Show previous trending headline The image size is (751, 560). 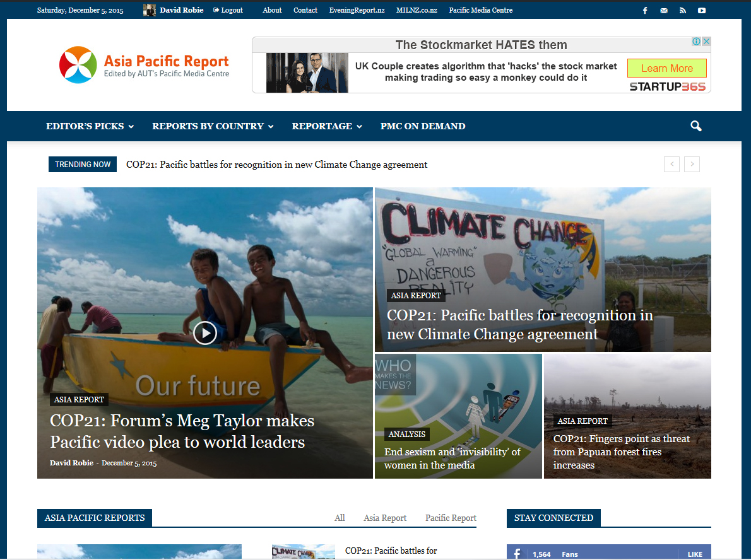(671, 164)
